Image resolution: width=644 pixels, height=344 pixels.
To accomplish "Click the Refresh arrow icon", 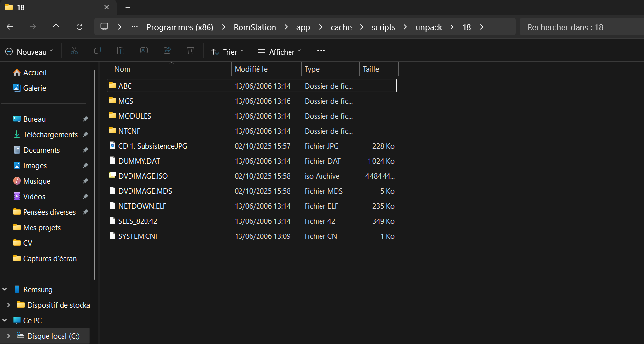I will coord(80,27).
